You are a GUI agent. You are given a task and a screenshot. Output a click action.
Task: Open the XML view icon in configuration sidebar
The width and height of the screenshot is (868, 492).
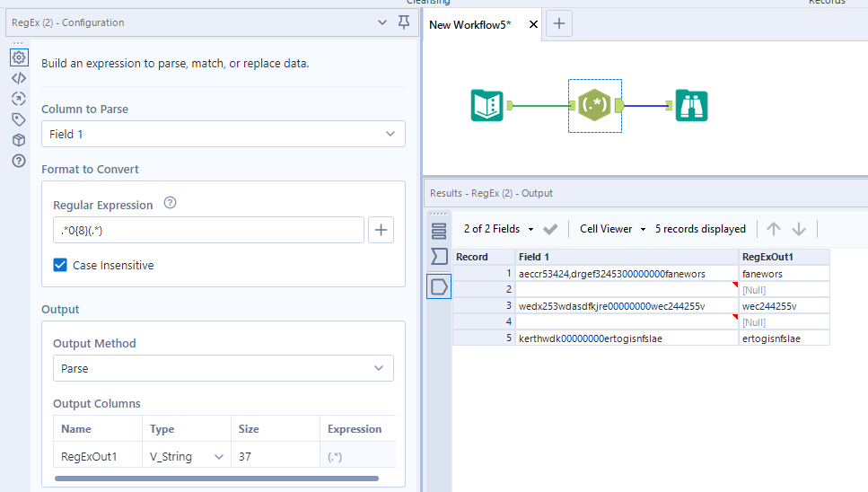click(18, 77)
